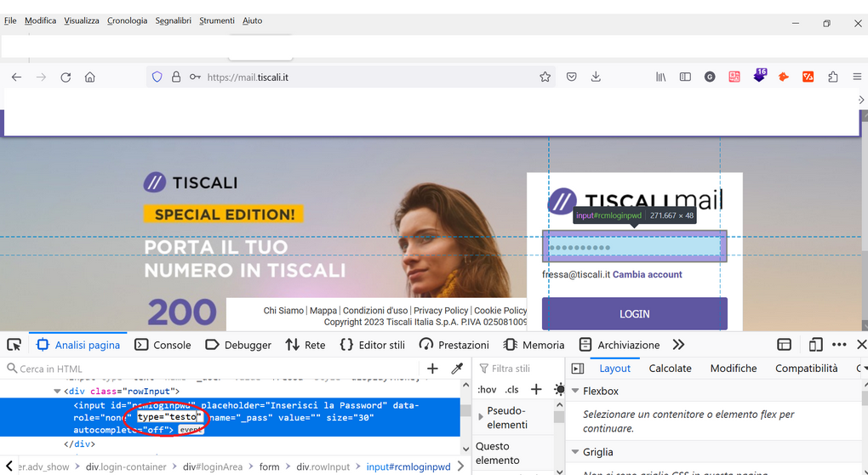Go back with the browser back arrow
This screenshot has width=868, height=475.
(x=17, y=77)
